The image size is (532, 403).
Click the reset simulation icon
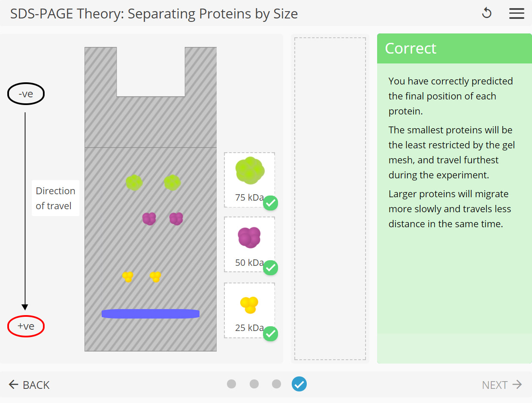(487, 13)
